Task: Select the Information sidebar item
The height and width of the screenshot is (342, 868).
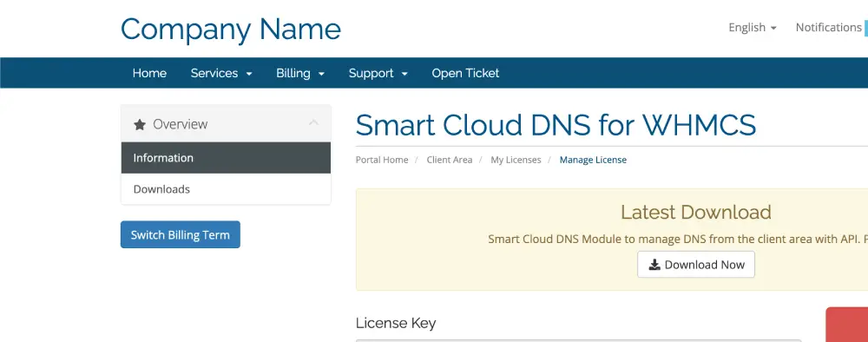Action: [x=226, y=158]
